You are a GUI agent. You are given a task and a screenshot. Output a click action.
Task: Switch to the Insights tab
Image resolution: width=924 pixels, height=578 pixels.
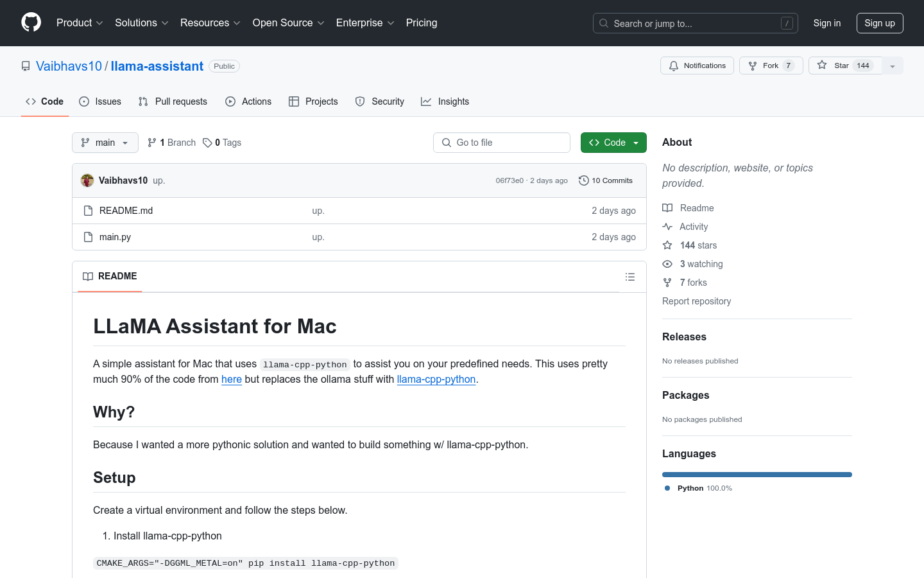[445, 101]
